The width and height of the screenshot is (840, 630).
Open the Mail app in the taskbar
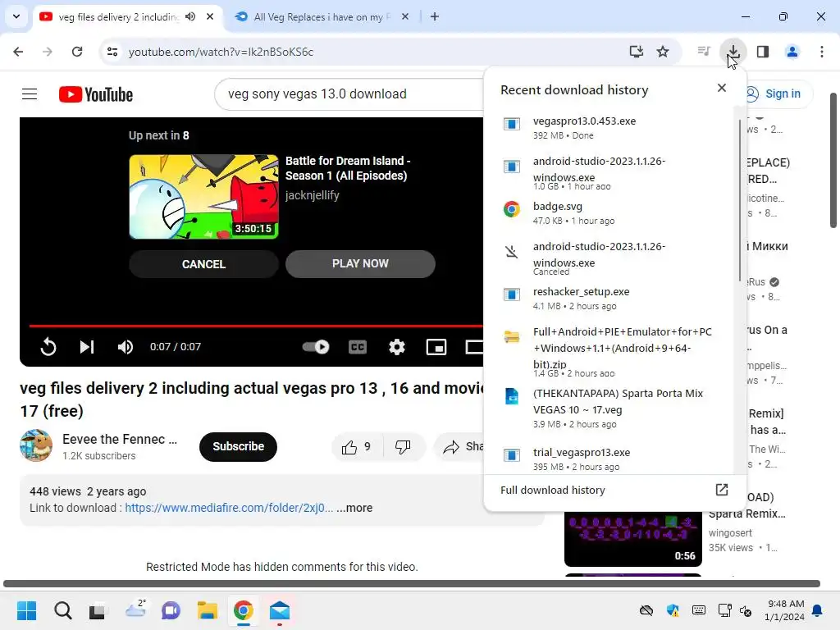[280, 610]
